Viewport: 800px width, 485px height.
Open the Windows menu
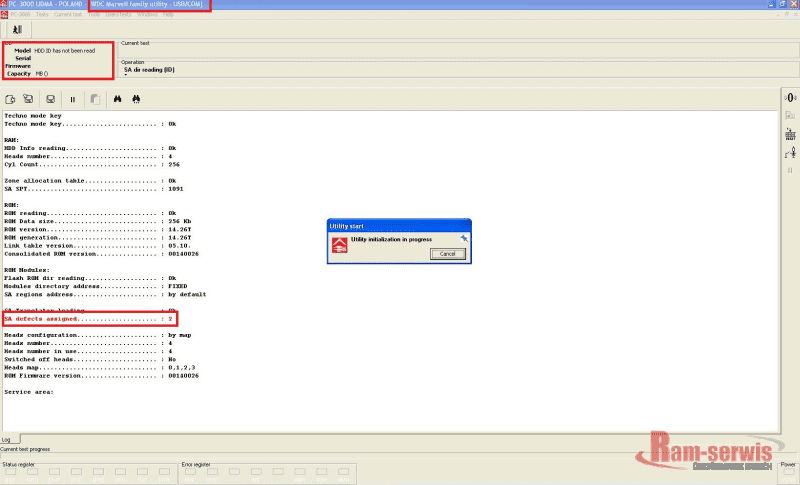pos(146,15)
